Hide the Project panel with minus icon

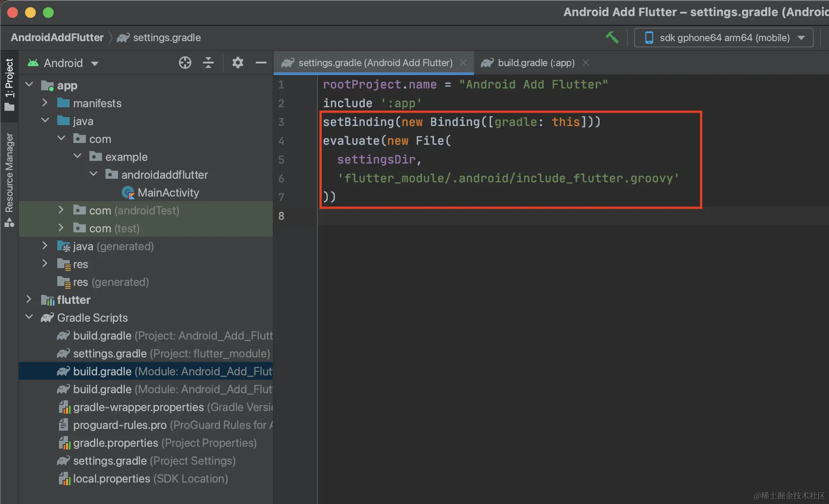pyautogui.click(x=261, y=63)
